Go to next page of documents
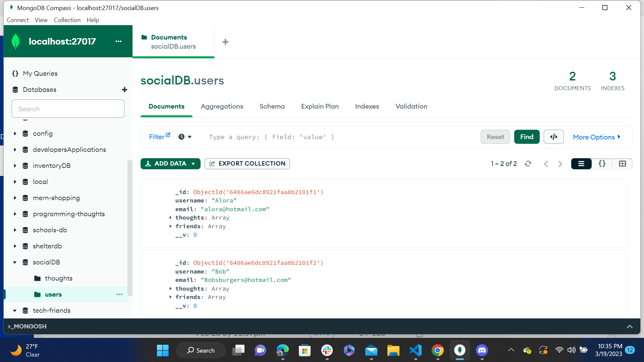The height and width of the screenshot is (362, 644). 560,164
